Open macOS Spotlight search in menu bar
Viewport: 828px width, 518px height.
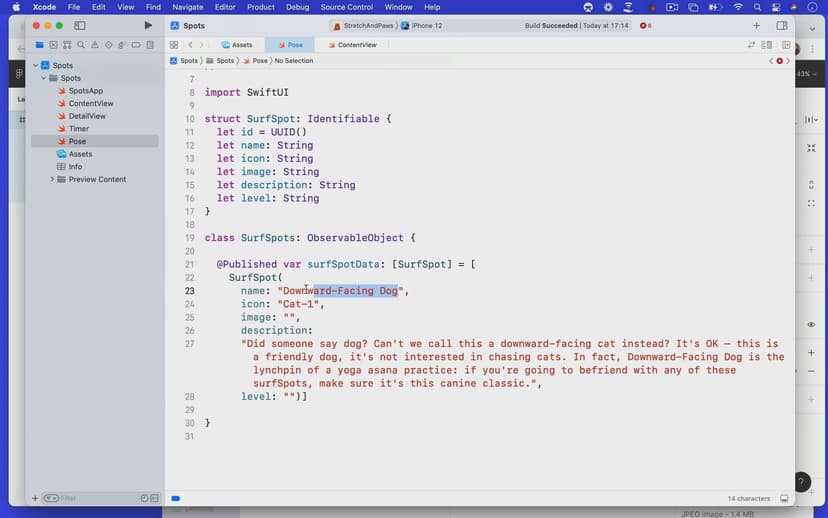tap(759, 7)
